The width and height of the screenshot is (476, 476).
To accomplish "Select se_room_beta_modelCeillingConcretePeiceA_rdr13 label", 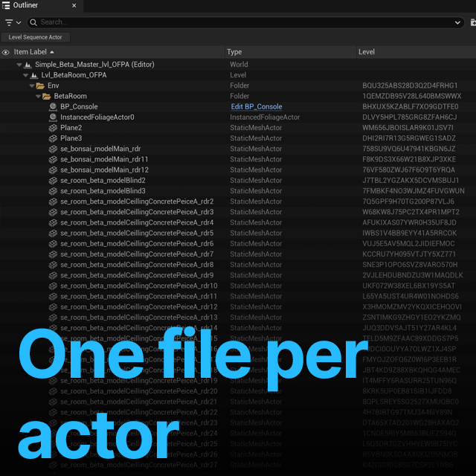I will point(139,318).
